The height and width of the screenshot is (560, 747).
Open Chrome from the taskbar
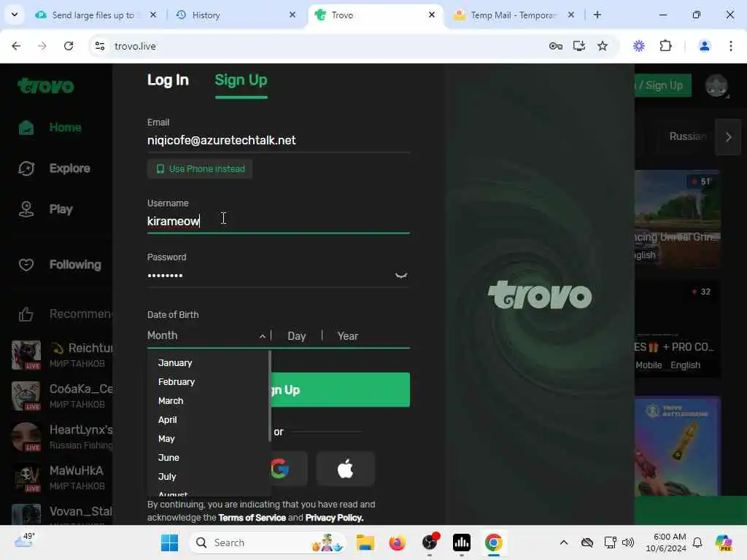click(494, 542)
